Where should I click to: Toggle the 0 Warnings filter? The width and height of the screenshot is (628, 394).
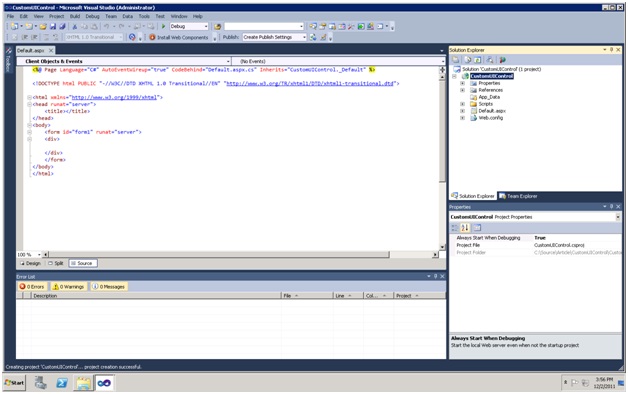[x=69, y=287]
